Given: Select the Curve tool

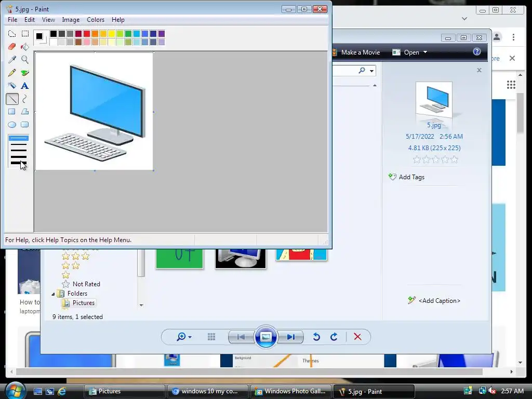Looking at the screenshot, I should click(x=25, y=99).
